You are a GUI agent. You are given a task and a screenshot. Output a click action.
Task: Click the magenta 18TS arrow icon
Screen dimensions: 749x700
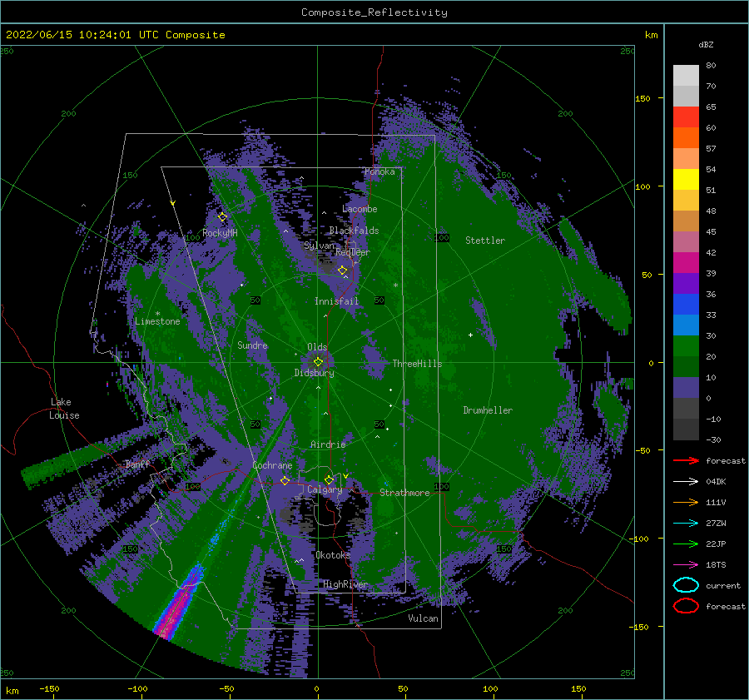pyautogui.click(x=686, y=565)
